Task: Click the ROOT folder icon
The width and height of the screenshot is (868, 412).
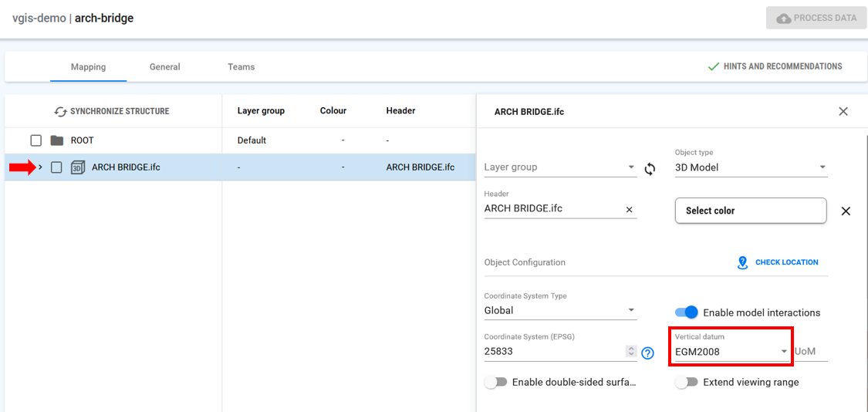Action: coord(56,140)
